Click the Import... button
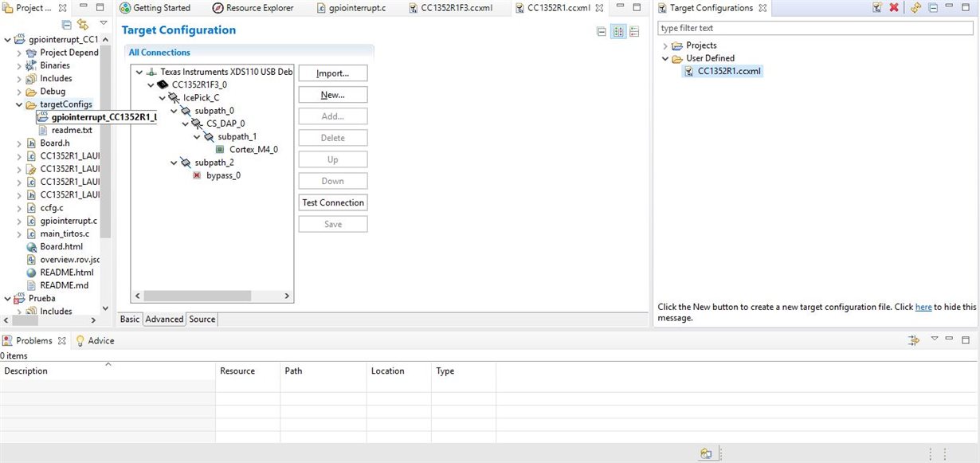The height and width of the screenshot is (463, 980). click(333, 73)
